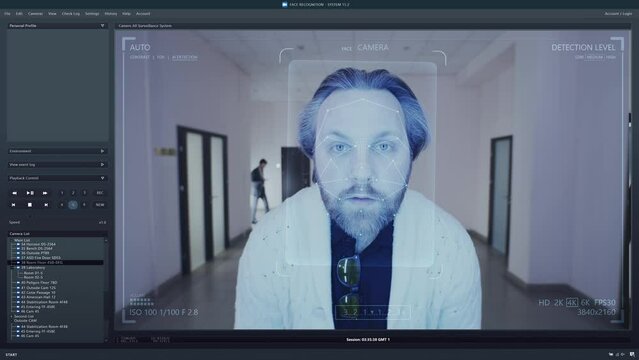Screen dimensions: 639x360
Task: Expand the View event log panel
Action: (102, 164)
